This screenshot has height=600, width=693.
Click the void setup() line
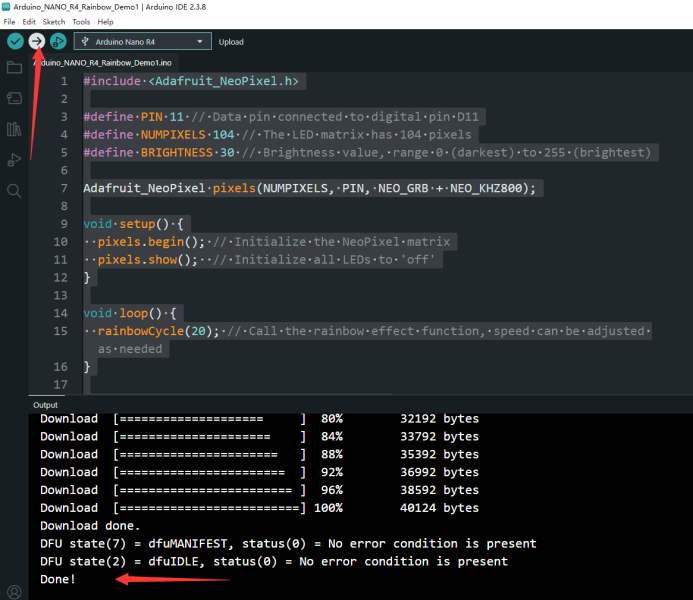[x=133, y=224]
